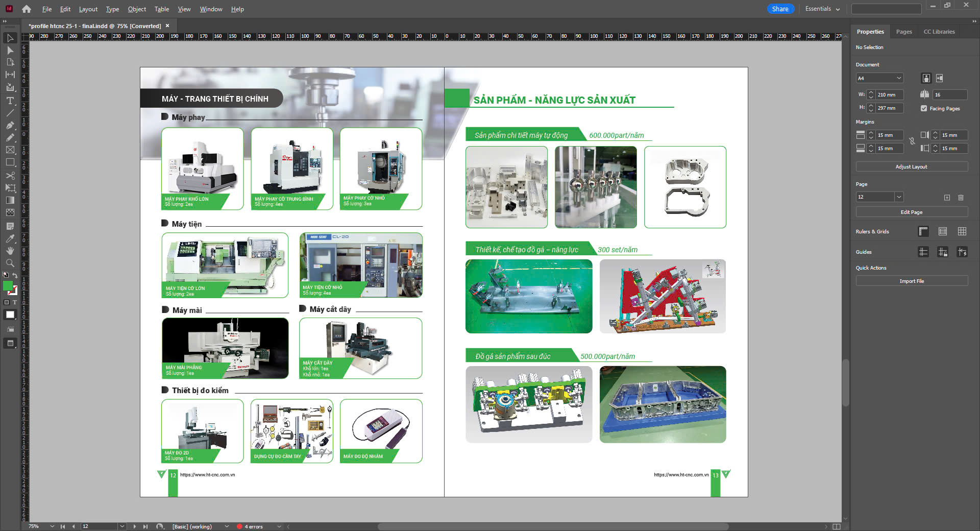Select the Rectangle tool
Screen dimensions: 980x531
pyautogui.click(x=10, y=162)
